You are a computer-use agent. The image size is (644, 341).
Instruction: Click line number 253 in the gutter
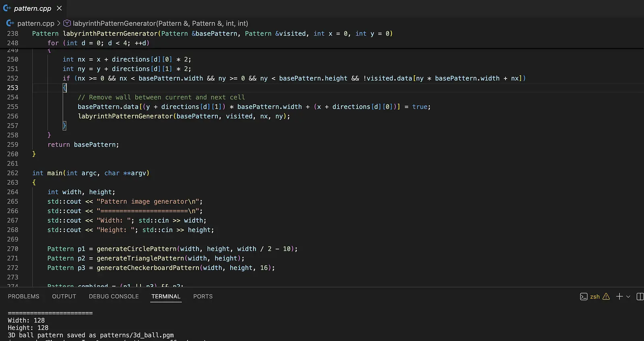click(12, 88)
